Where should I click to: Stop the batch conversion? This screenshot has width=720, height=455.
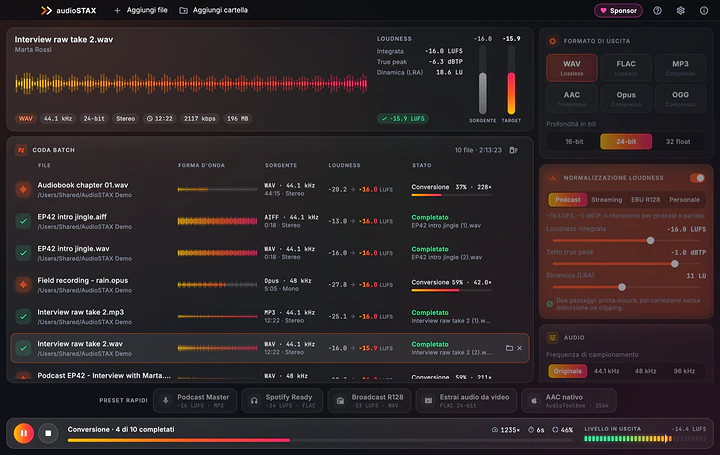[x=48, y=433]
